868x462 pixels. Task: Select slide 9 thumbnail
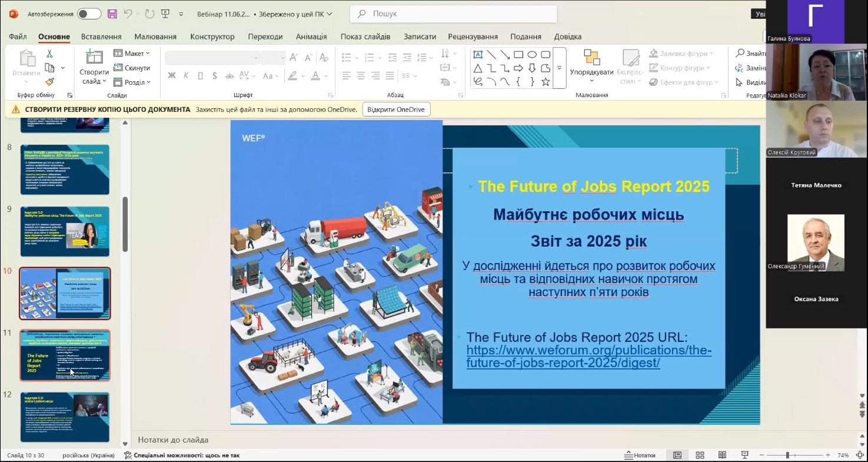(65, 231)
